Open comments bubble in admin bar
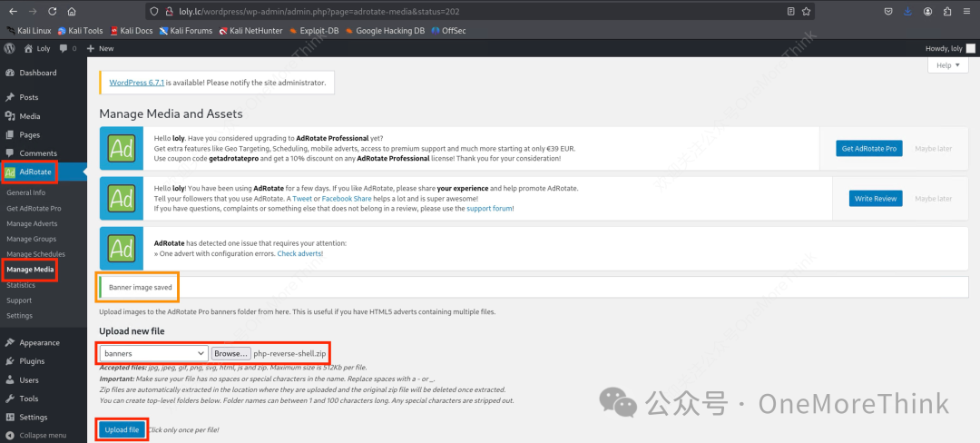This screenshot has height=443, width=980. [68, 48]
